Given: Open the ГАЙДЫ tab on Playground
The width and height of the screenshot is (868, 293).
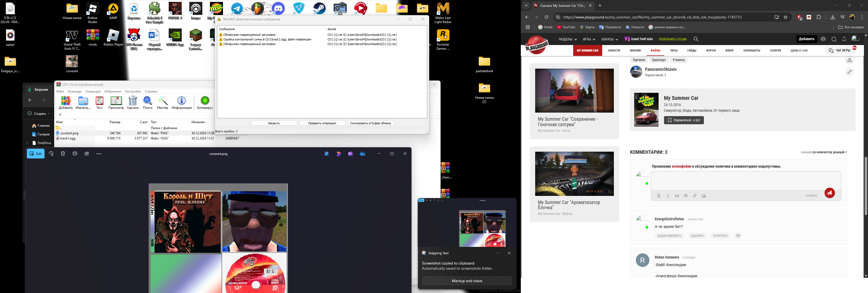Looking at the screenshot, I should point(692,50).
